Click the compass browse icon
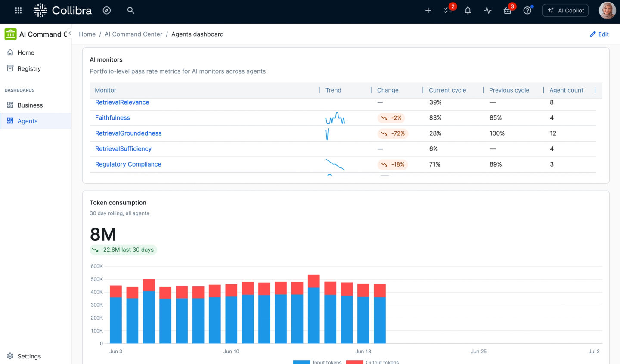Screen dimensions: 620x364 [107, 10]
